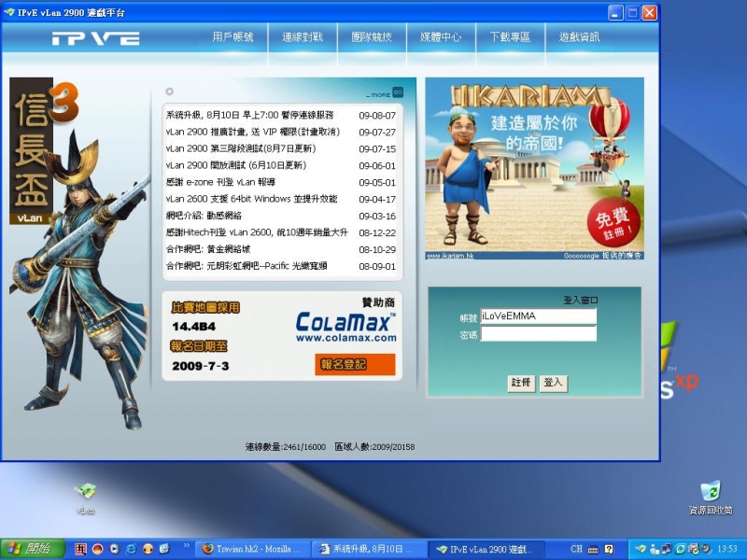Click the Ikariam advertisement banner

click(534, 168)
